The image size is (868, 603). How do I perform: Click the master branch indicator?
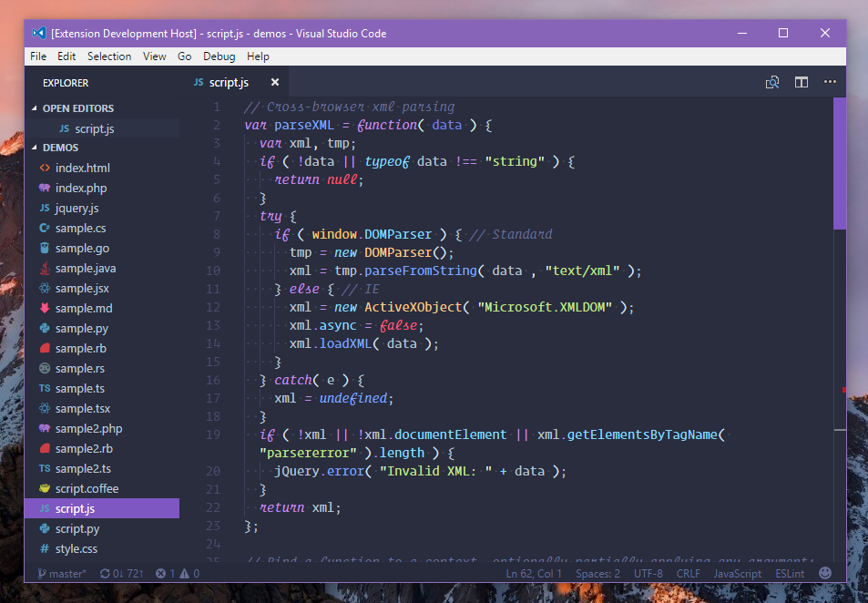[61, 574]
